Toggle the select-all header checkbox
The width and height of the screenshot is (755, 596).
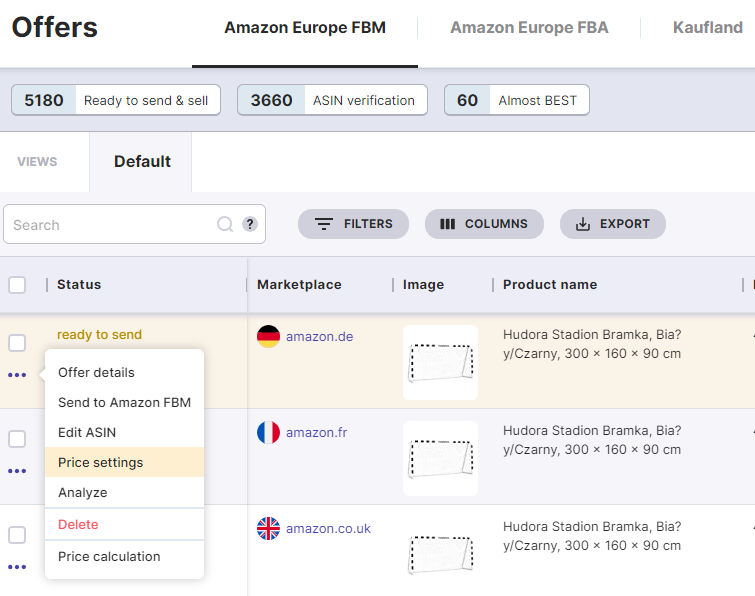click(17, 285)
